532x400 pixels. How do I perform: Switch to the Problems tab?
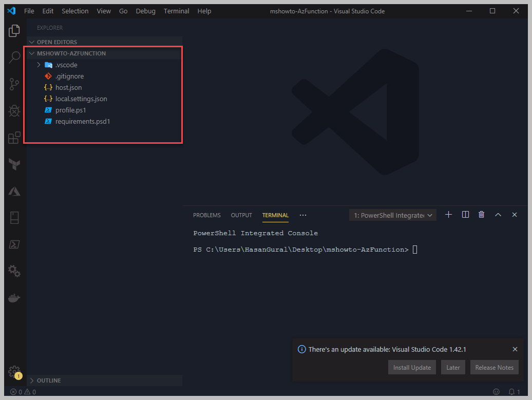point(206,215)
